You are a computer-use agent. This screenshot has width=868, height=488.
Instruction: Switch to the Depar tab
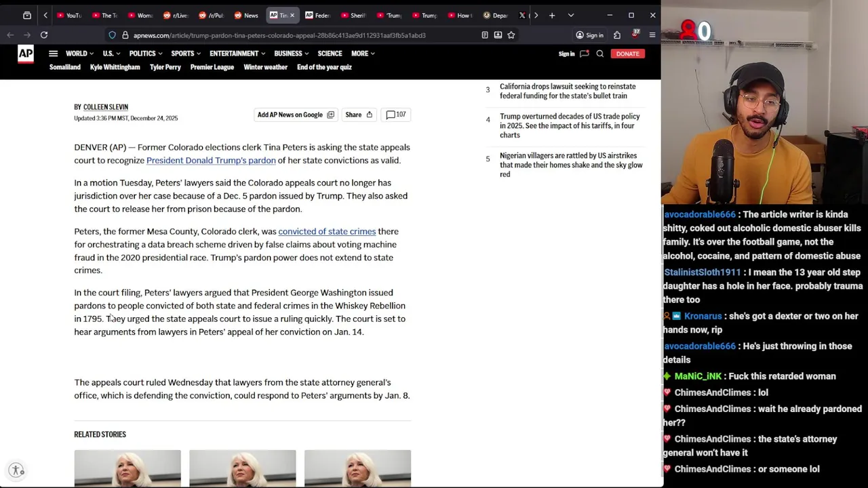495,15
